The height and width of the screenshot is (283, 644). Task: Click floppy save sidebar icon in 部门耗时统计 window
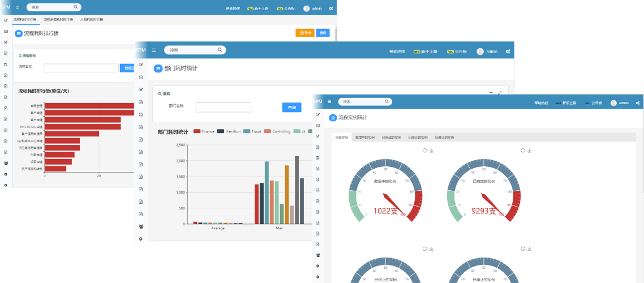(x=141, y=114)
